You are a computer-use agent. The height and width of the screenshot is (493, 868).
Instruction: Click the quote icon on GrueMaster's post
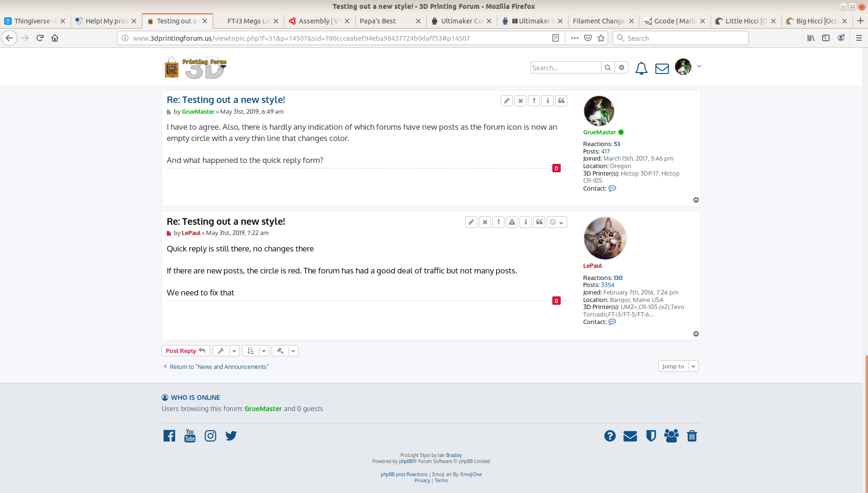tap(561, 101)
